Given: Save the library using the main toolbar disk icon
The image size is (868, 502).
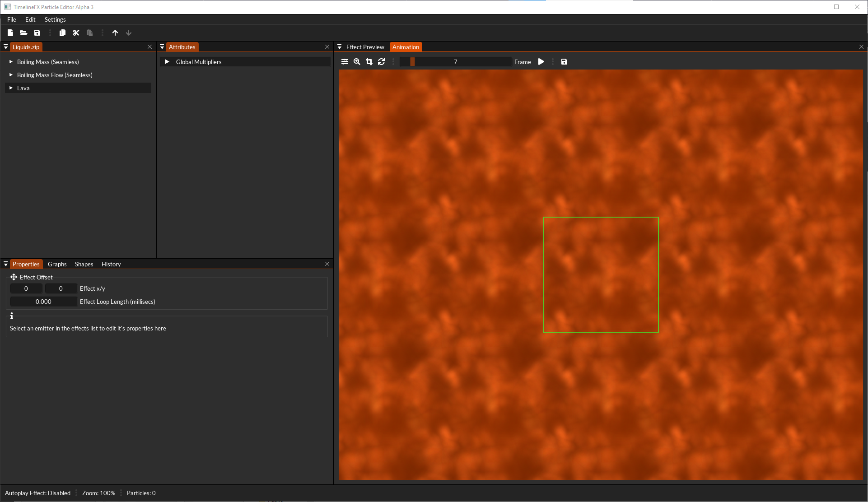Looking at the screenshot, I should coord(37,33).
